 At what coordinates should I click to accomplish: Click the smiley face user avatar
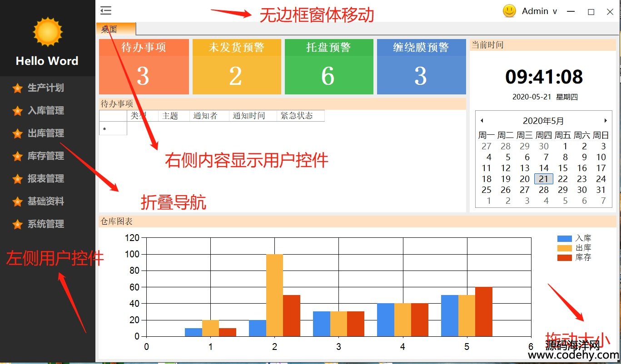pyautogui.click(x=509, y=11)
